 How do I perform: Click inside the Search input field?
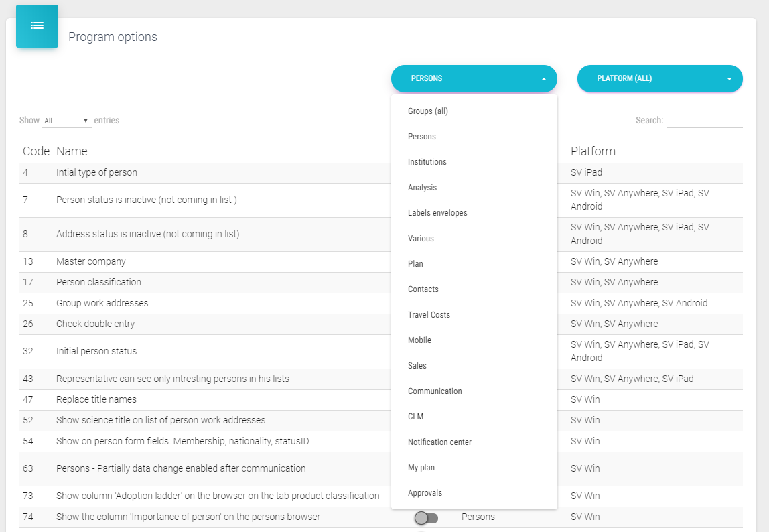tap(704, 121)
